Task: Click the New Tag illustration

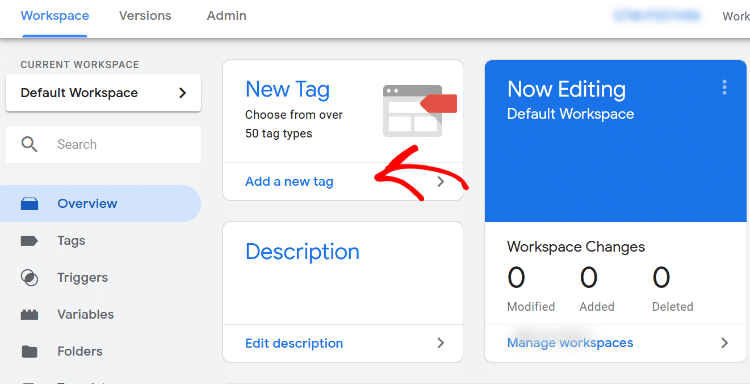Action: [419, 110]
